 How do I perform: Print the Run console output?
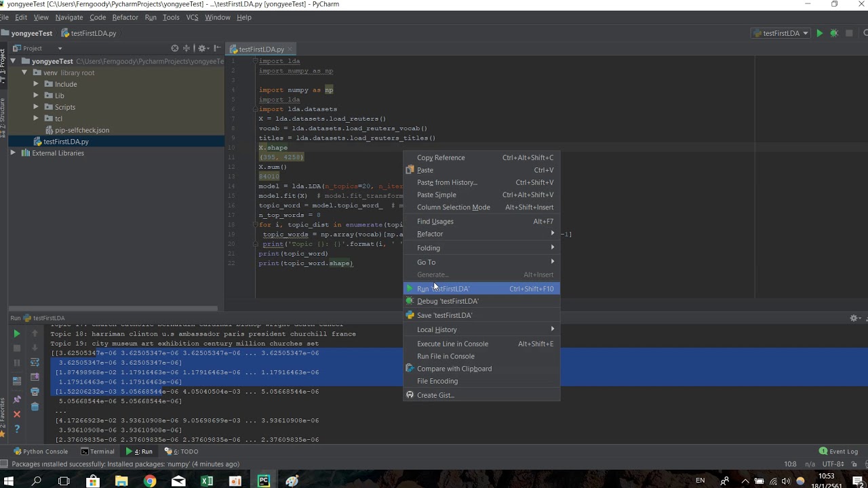tap(35, 392)
